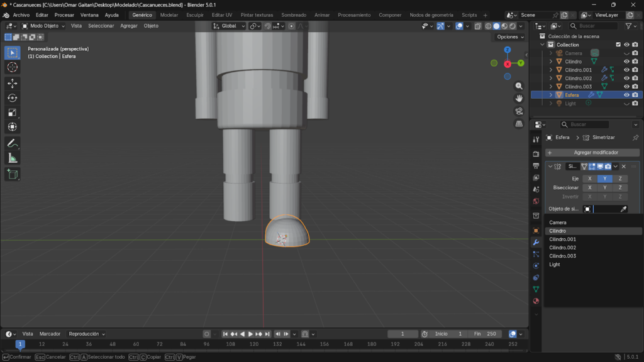Select the Measure tool

click(x=13, y=158)
